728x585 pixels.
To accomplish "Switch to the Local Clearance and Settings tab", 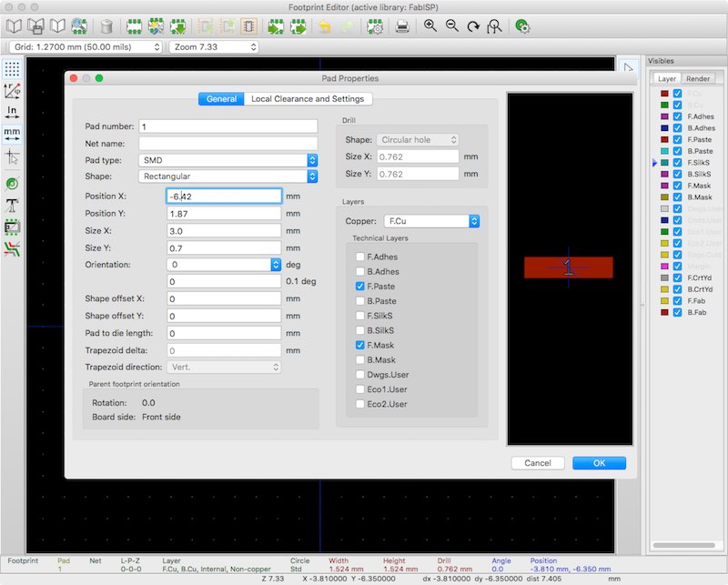I will [x=309, y=98].
